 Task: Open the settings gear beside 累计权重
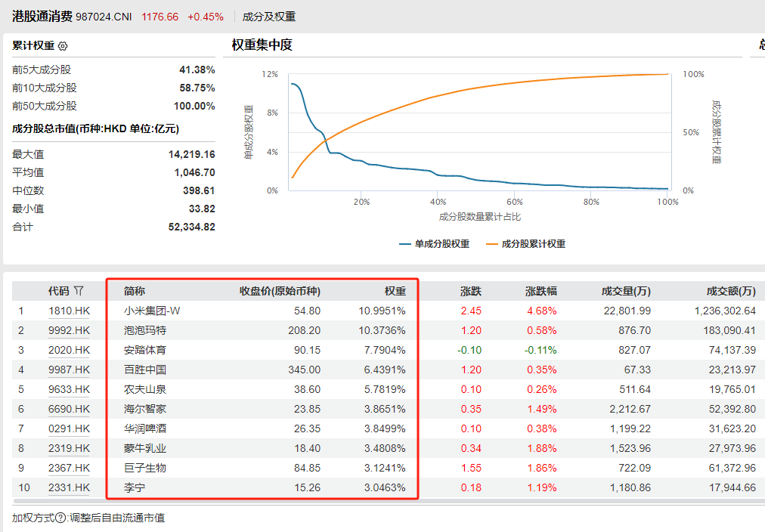[63, 46]
